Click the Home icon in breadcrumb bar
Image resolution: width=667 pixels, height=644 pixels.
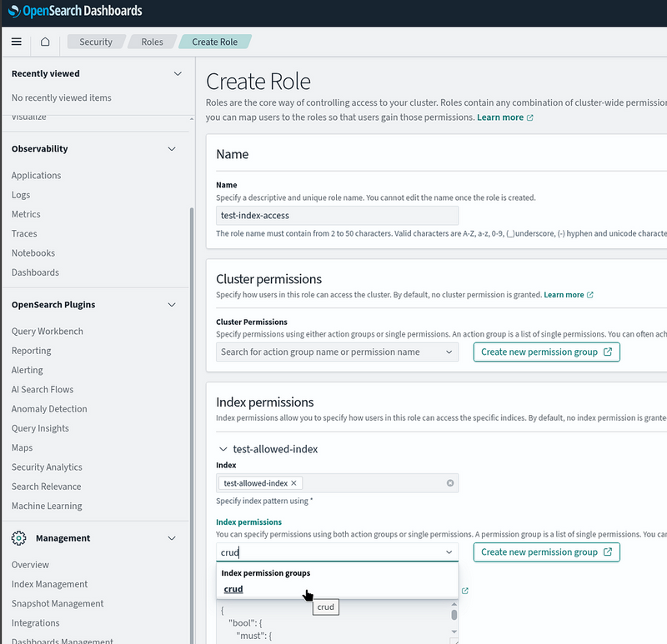[45, 42]
